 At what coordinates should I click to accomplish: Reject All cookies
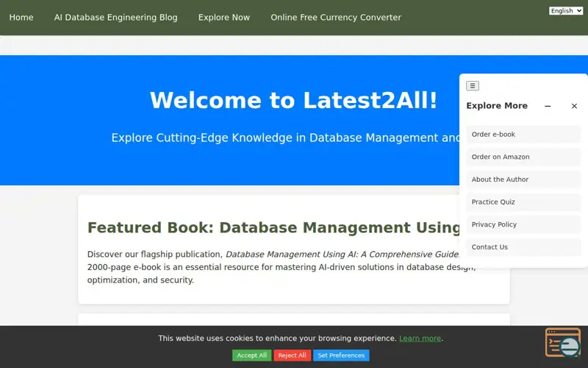point(292,355)
